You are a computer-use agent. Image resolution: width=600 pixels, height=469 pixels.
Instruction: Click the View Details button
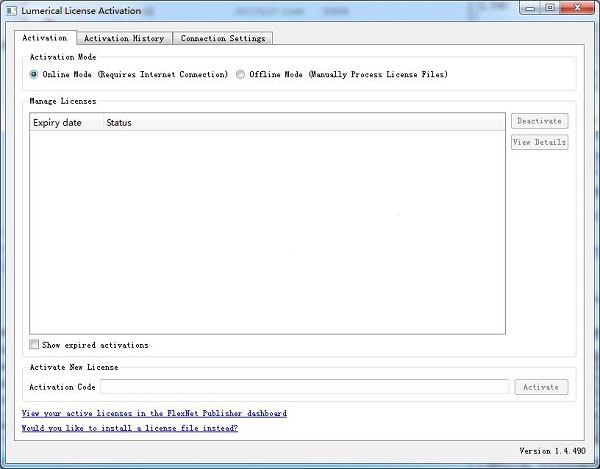[540, 142]
